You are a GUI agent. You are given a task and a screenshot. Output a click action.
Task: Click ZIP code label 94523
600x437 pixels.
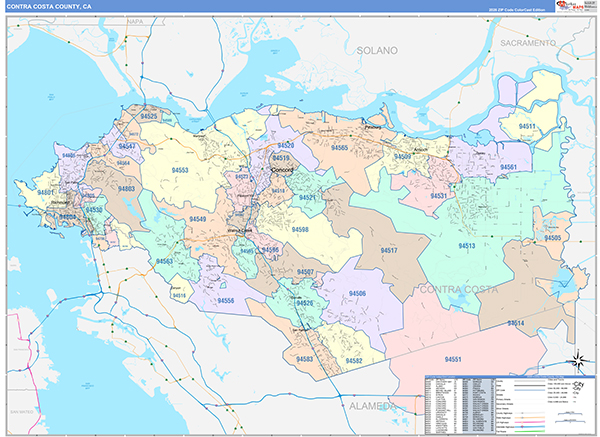(x=242, y=176)
